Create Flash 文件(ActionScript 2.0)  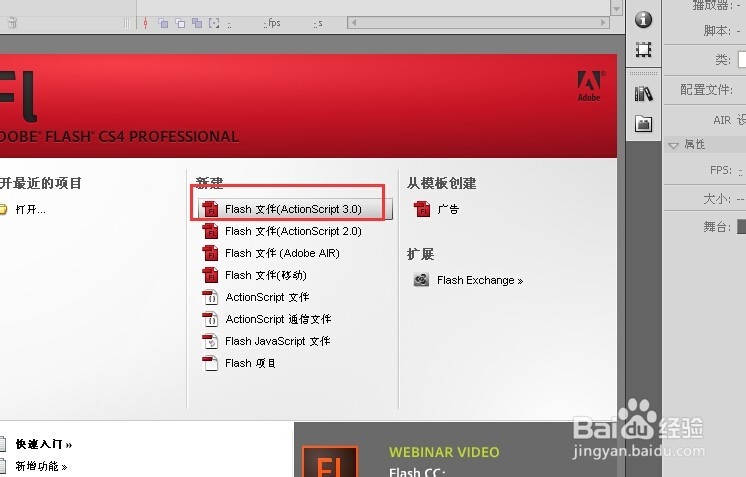pos(293,231)
